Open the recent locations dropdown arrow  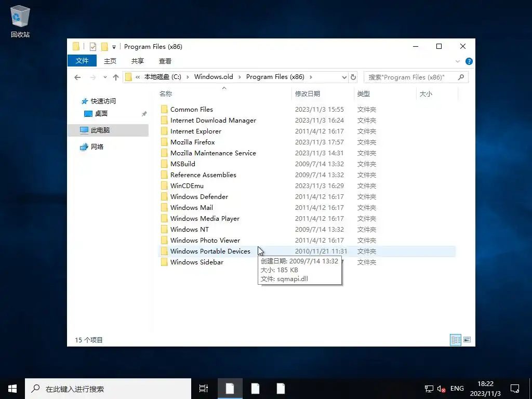(105, 77)
